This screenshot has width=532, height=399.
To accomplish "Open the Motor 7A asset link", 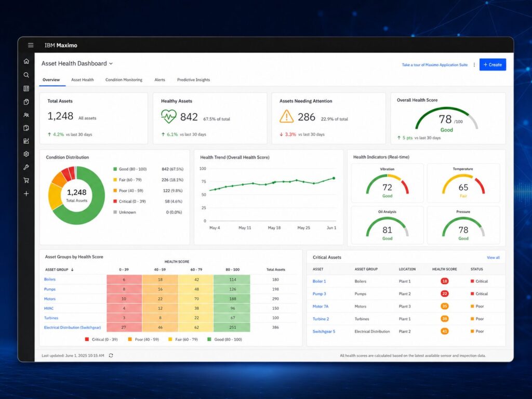I will pos(321,307).
